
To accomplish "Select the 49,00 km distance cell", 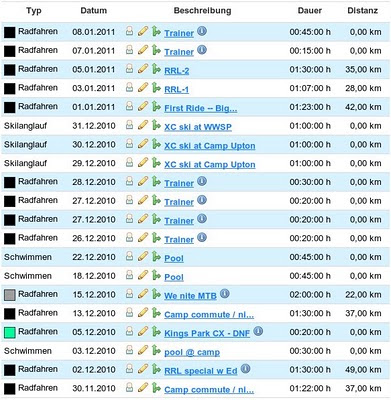I will pyautogui.click(x=363, y=369).
